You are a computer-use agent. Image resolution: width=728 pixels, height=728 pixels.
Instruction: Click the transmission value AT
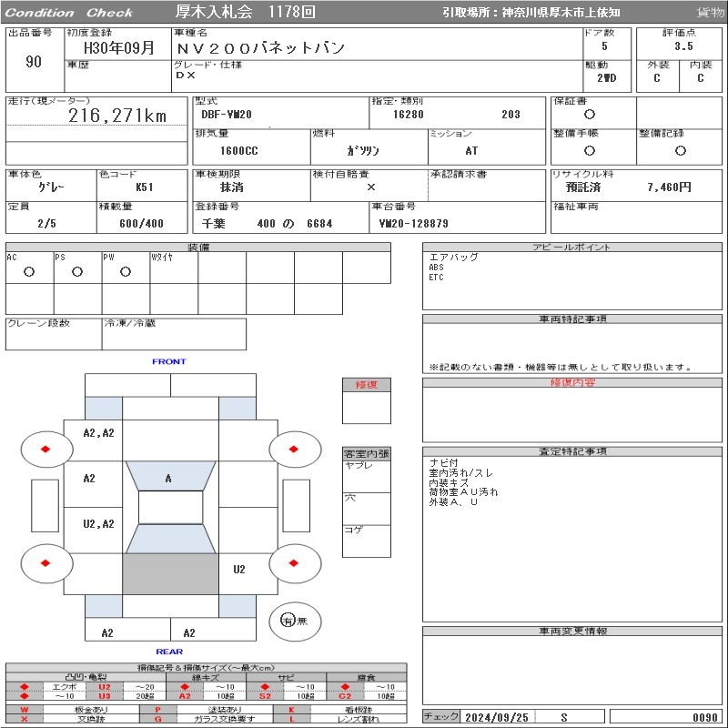pyautogui.click(x=471, y=150)
